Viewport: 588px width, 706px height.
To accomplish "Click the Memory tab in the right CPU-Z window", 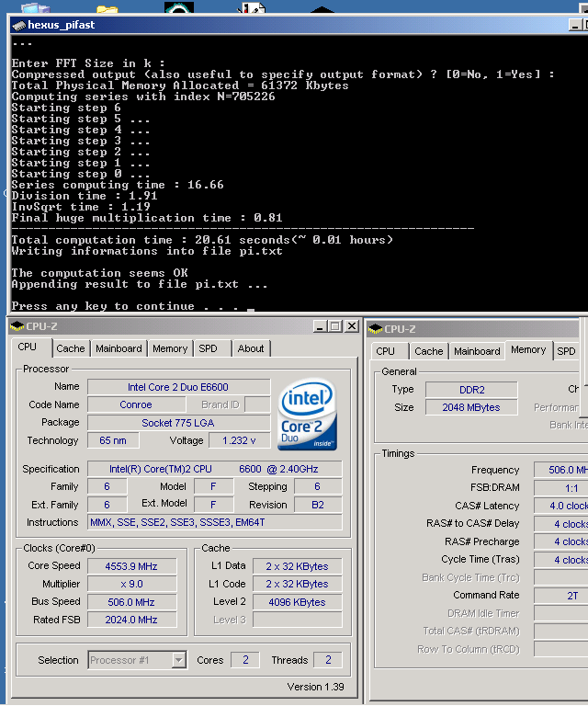I will (x=528, y=350).
